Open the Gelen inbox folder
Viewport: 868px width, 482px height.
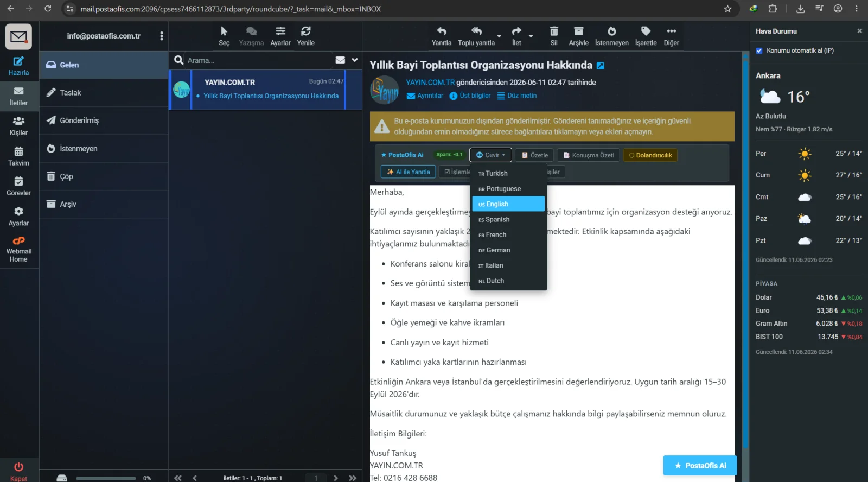pyautogui.click(x=104, y=65)
